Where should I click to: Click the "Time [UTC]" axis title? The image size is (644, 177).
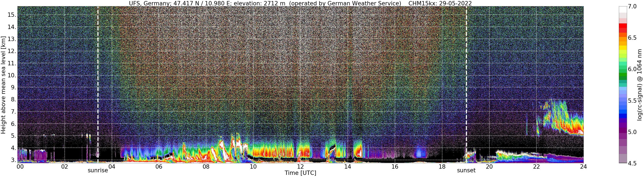[x=300, y=173]
